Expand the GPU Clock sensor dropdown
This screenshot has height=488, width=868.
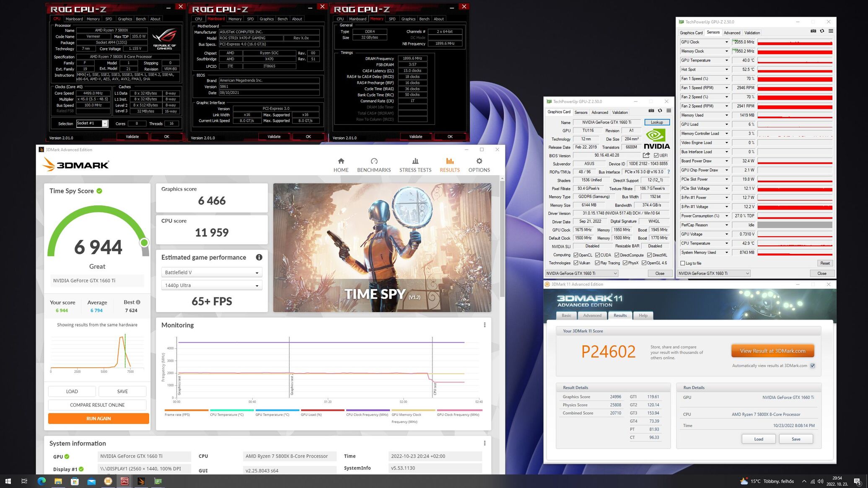click(x=726, y=42)
